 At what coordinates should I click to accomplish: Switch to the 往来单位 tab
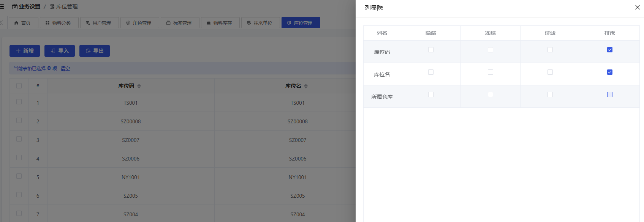[x=261, y=23]
